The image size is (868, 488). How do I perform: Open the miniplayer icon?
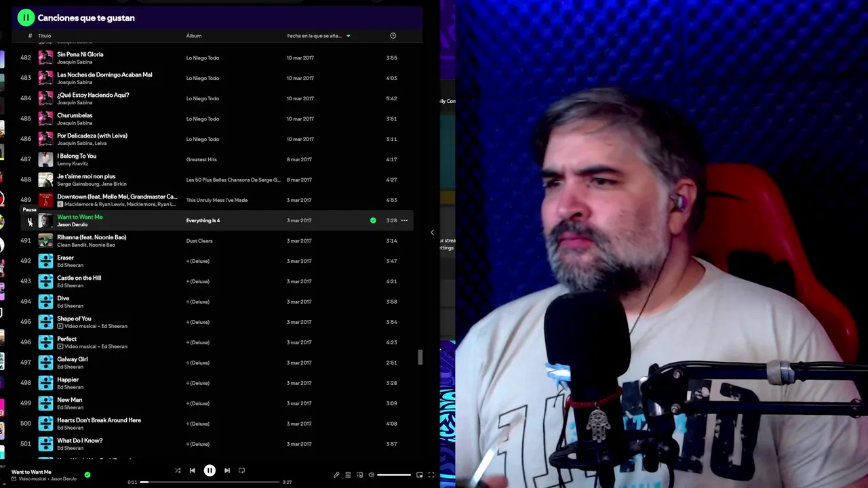point(420,475)
